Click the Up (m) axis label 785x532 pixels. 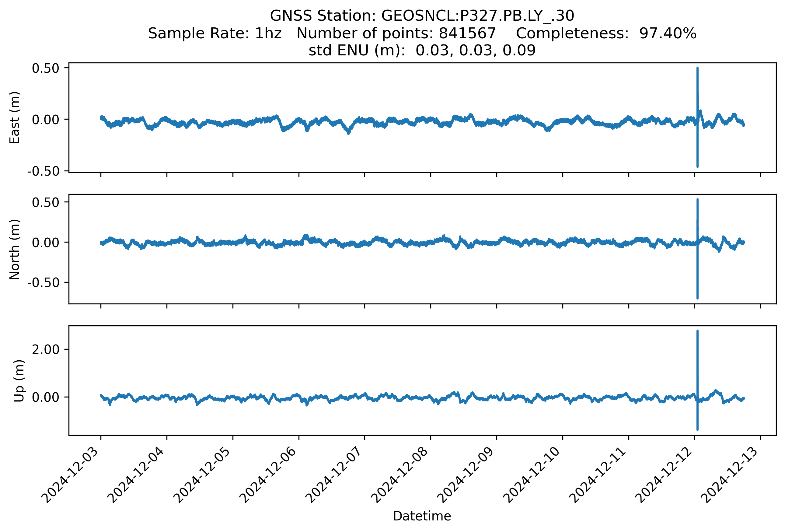19,381
